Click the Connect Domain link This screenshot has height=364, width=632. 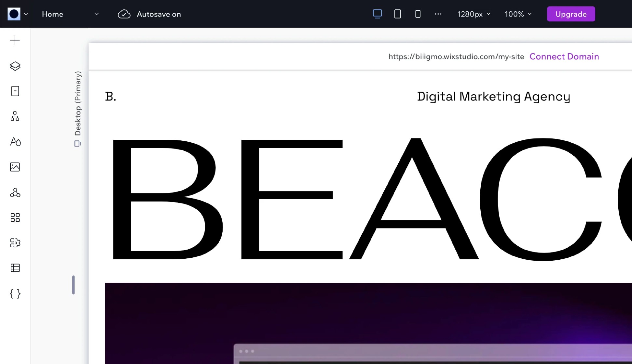[564, 57]
